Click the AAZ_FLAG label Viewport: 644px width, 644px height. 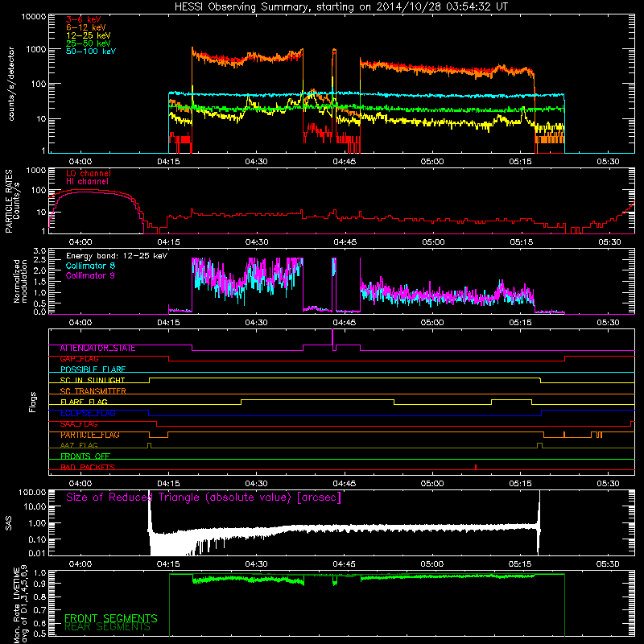[x=79, y=446]
